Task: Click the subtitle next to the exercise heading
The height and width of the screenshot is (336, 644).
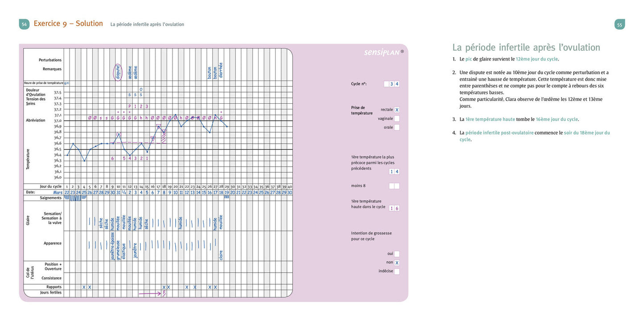Action: [x=147, y=24]
